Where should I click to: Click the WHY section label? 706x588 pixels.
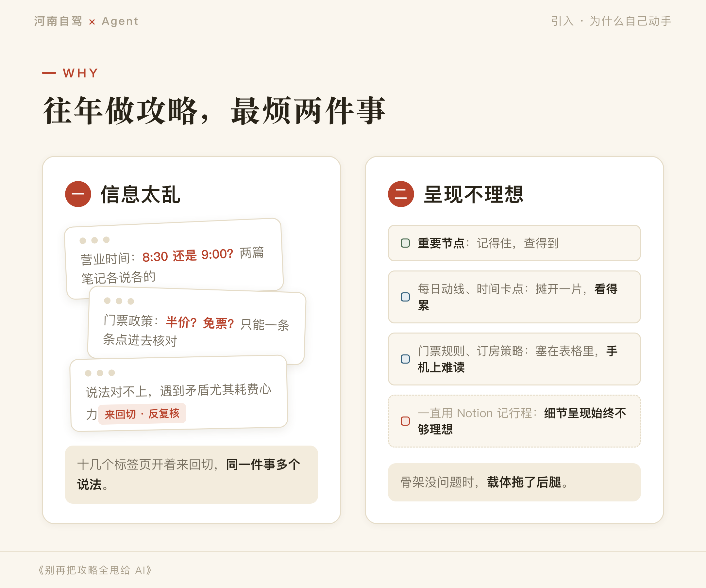(81, 73)
